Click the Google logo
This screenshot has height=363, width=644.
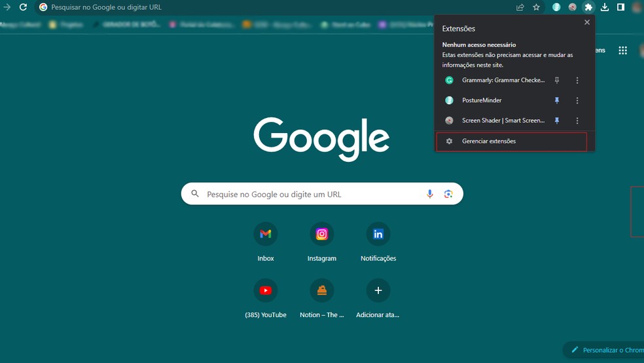pyautogui.click(x=321, y=138)
